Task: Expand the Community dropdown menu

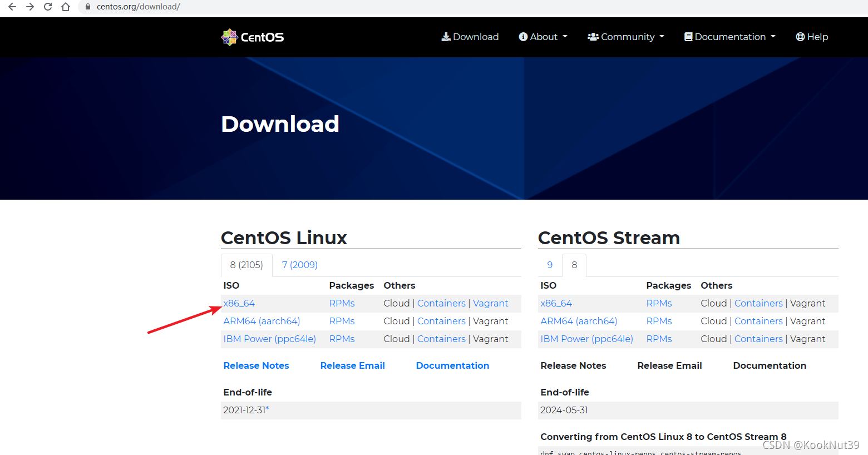Action: (x=626, y=37)
